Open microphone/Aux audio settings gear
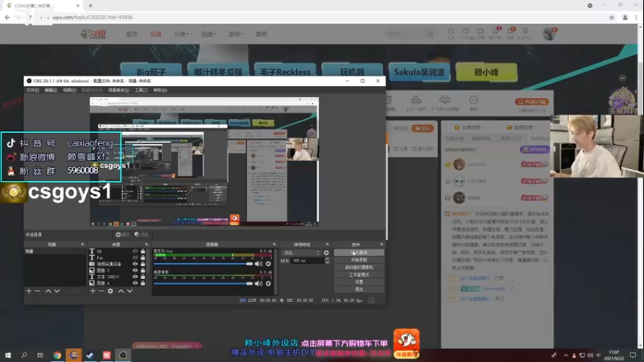 pos(268,264)
